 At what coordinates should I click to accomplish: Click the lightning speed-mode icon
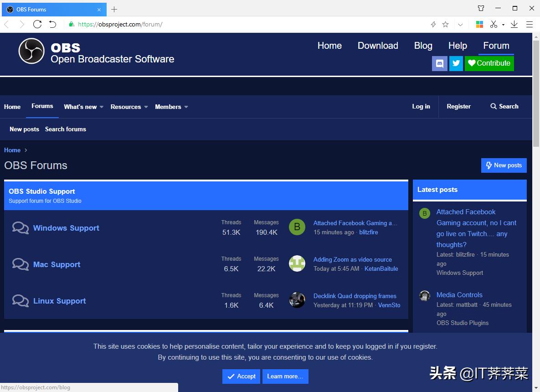coord(433,24)
